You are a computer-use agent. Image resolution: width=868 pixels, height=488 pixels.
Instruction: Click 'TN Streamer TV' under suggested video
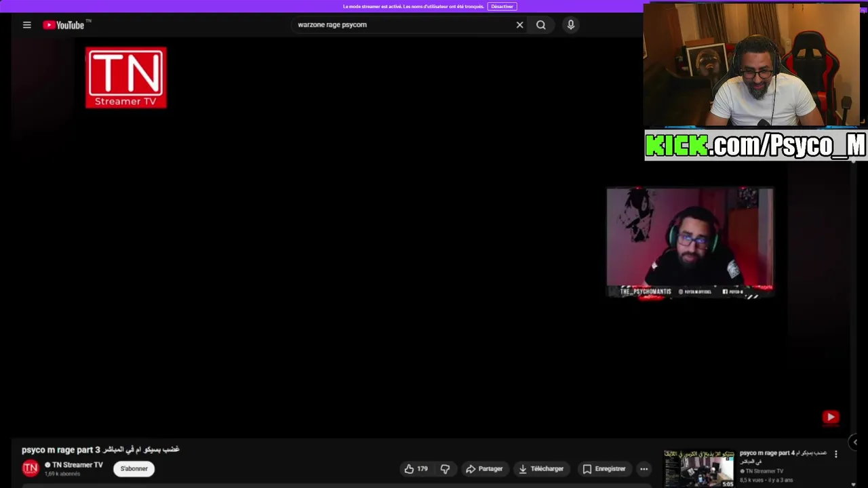[764, 471]
